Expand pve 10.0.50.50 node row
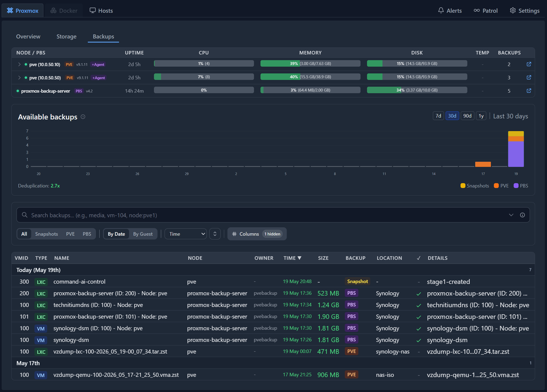This screenshot has width=547, height=392. [19, 77]
